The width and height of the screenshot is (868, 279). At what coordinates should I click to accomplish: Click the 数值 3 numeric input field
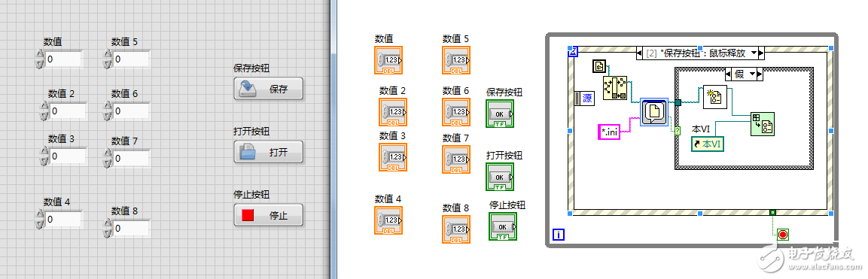(68, 156)
